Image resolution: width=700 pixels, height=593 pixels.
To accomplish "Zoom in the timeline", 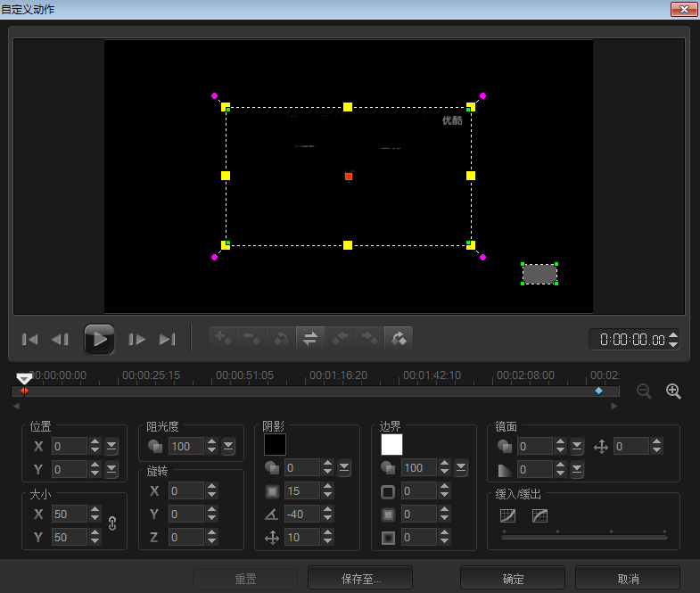I will (673, 391).
